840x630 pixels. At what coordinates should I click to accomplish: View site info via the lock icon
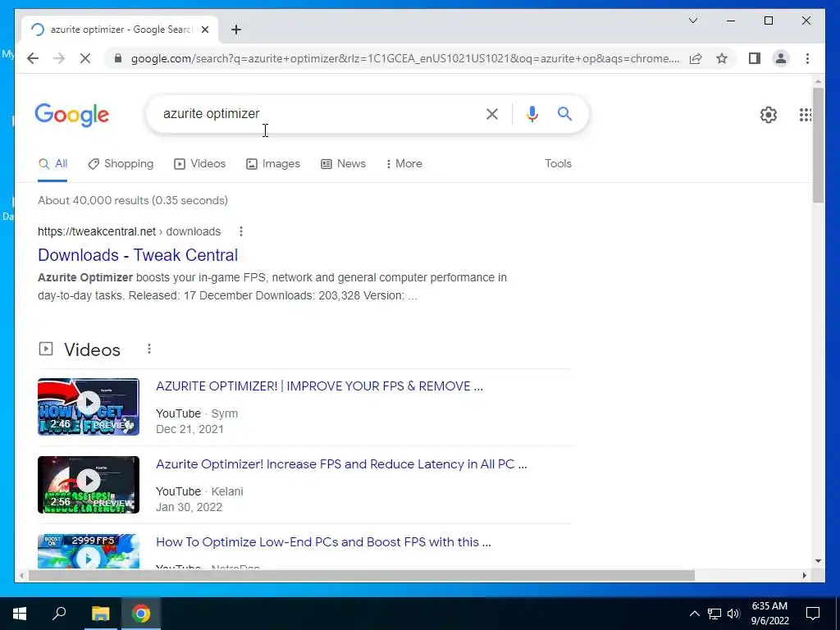[x=118, y=58]
